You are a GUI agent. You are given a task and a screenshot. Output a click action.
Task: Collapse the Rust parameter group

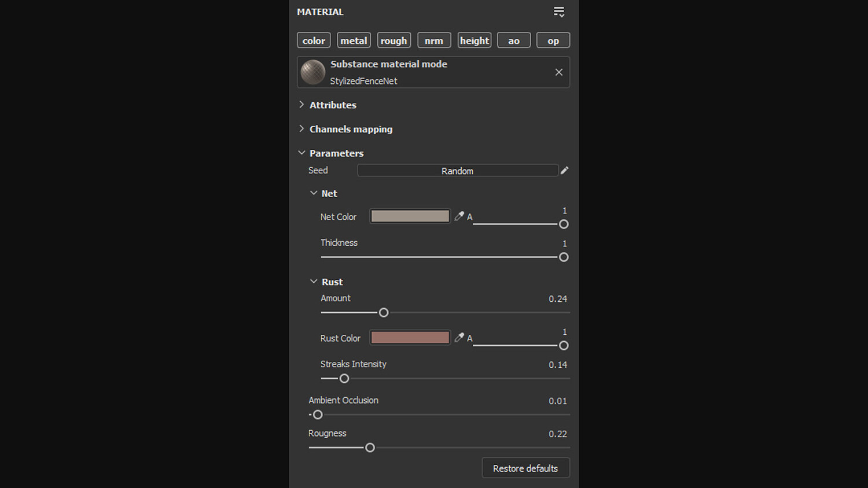click(x=314, y=282)
